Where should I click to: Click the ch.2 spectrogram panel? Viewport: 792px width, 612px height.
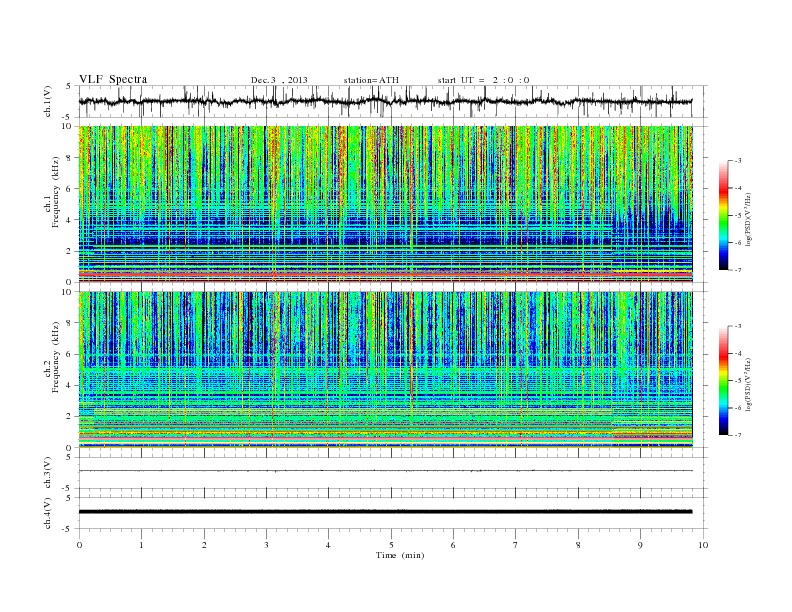point(386,370)
